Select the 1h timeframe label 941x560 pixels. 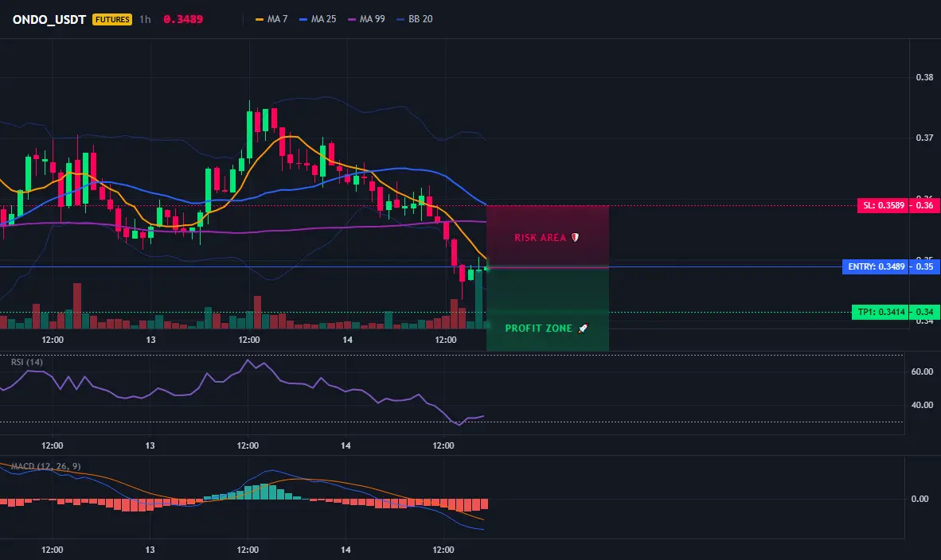click(145, 19)
